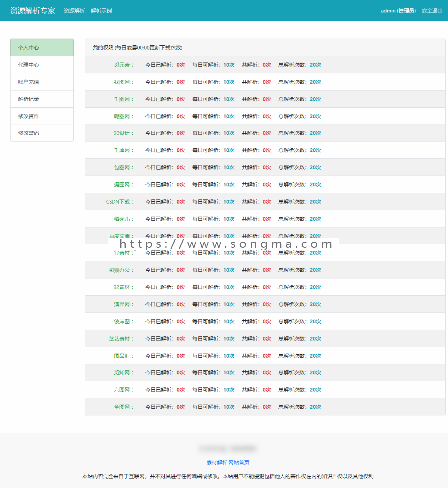
Task: Click the 图品汇 site name
Action: [124, 356]
